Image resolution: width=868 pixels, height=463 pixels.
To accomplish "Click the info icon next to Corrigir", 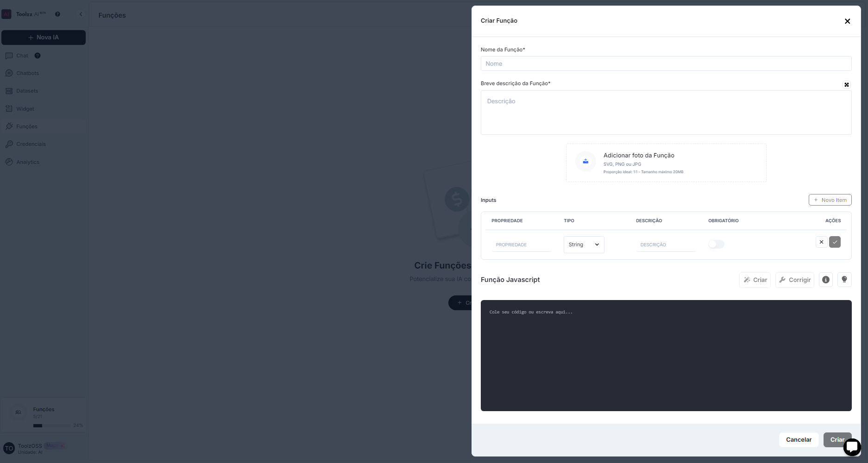I will (825, 280).
